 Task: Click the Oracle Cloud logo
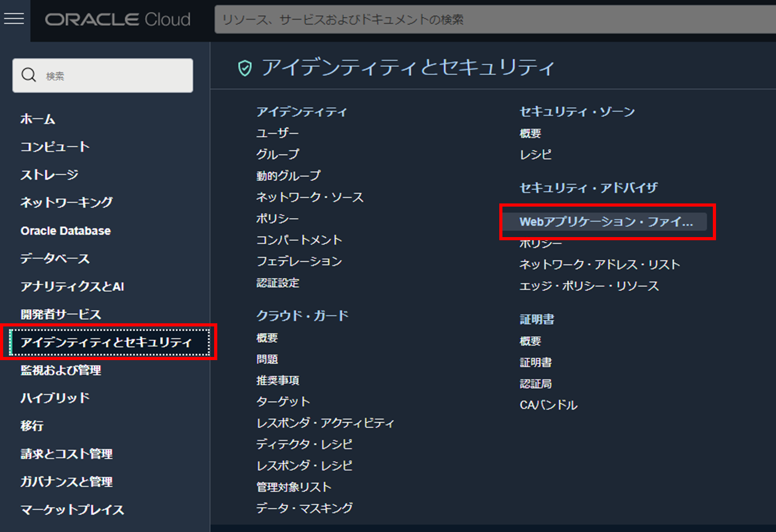point(118,19)
